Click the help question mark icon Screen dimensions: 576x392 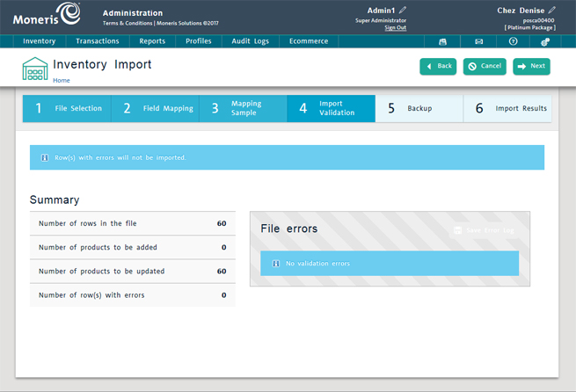pos(514,41)
